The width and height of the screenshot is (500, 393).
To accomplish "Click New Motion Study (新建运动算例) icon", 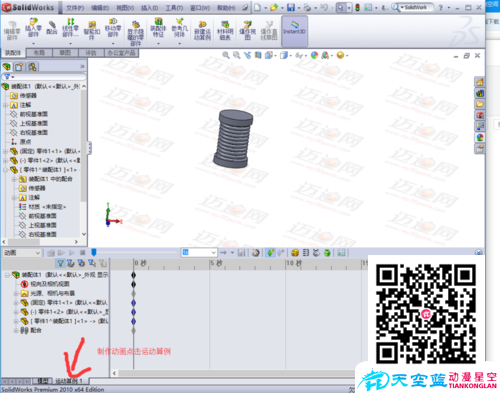I will coord(202,30).
